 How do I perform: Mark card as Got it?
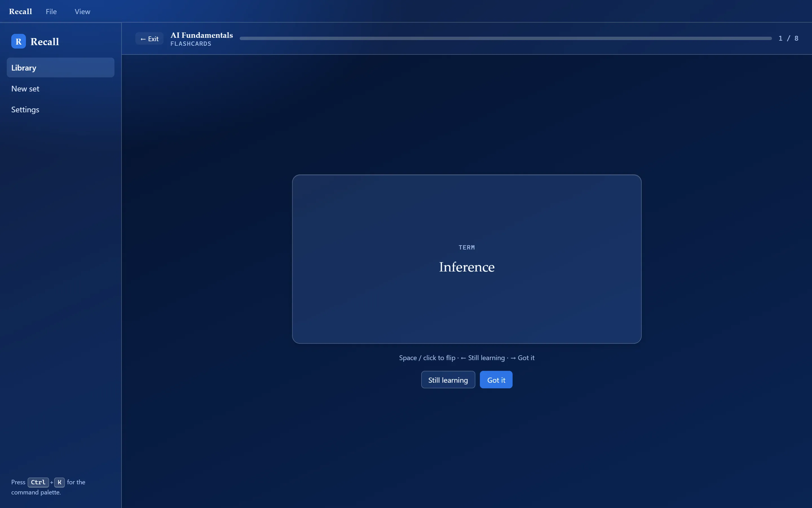pyautogui.click(x=496, y=380)
